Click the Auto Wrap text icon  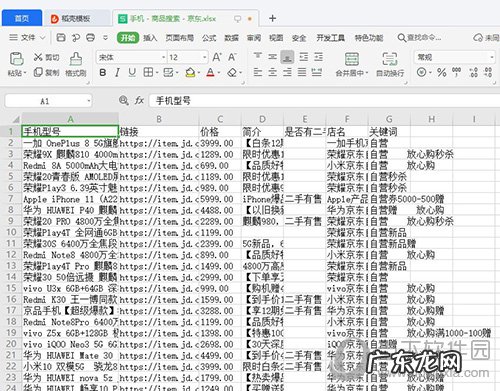point(389,59)
